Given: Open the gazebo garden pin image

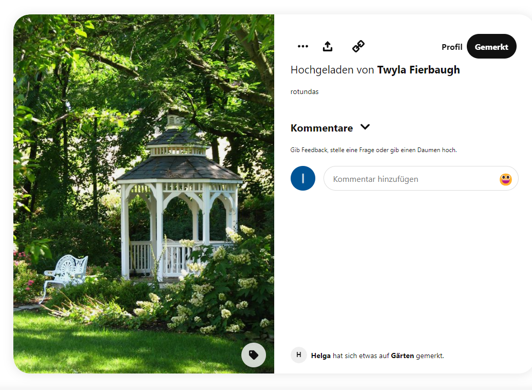Looking at the screenshot, I should coord(143,194).
